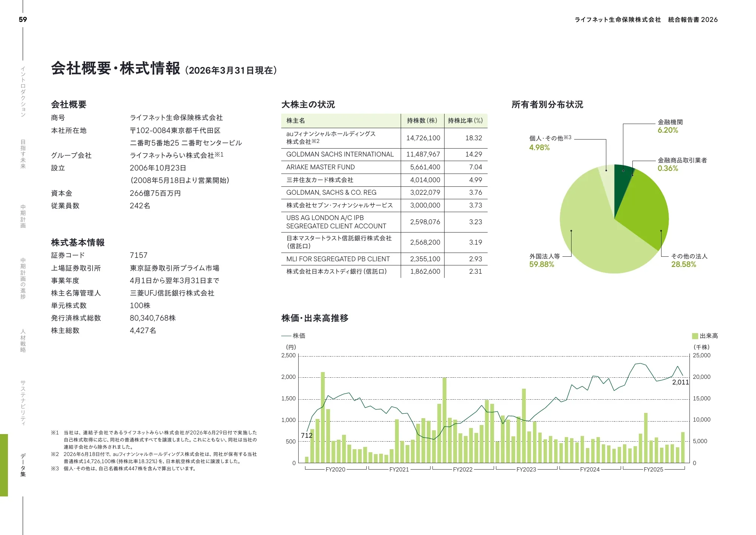756x535 pixels.
Task: Open the 中期計画の進捗 sidebar section
Action: coord(23,278)
